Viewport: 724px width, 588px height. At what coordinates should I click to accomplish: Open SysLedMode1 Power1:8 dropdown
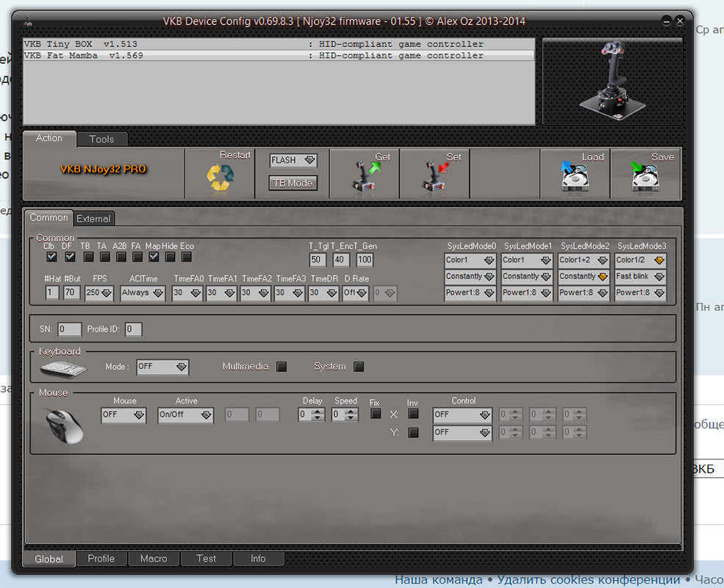527,293
